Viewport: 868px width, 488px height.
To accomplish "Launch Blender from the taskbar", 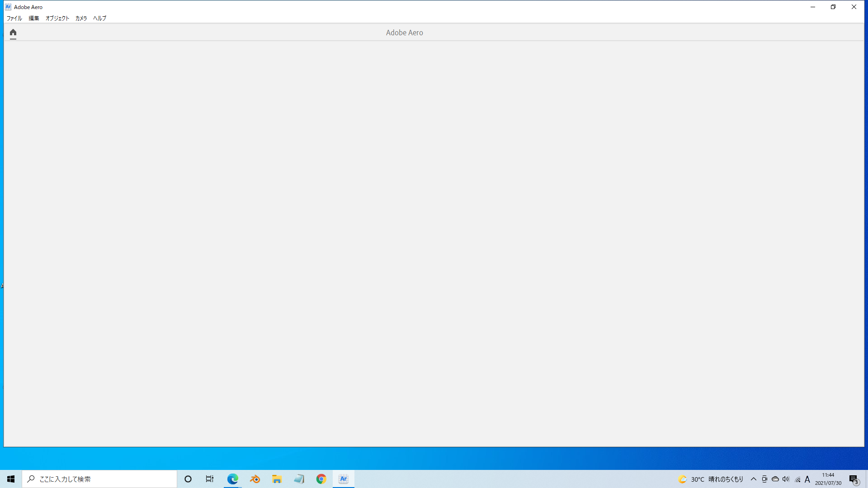I will pos(255,479).
